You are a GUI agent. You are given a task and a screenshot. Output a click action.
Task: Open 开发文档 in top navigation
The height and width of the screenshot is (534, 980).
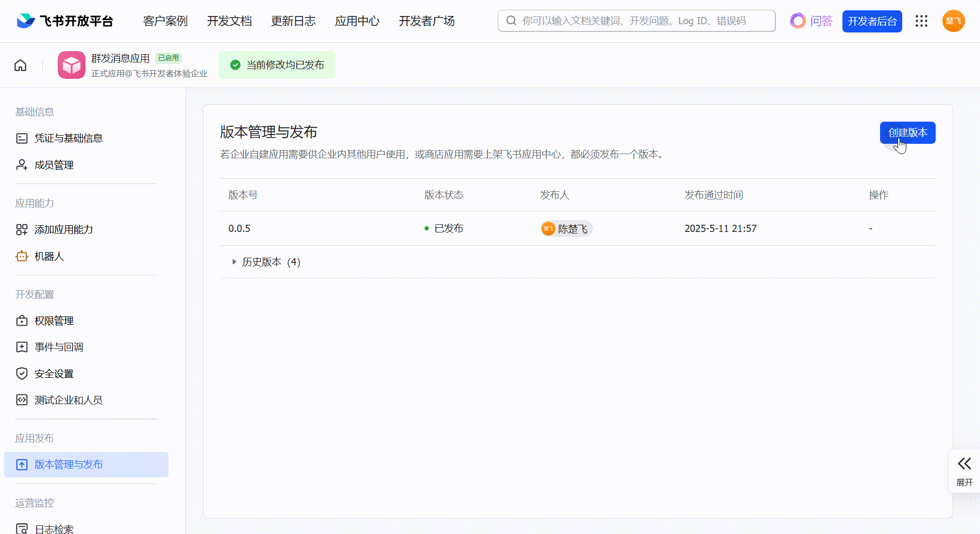(x=229, y=21)
